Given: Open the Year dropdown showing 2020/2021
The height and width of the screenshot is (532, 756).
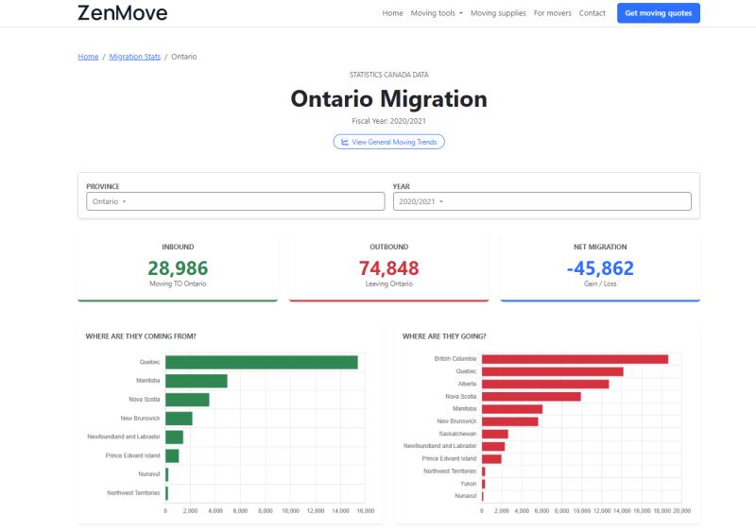Looking at the screenshot, I should 541,201.
